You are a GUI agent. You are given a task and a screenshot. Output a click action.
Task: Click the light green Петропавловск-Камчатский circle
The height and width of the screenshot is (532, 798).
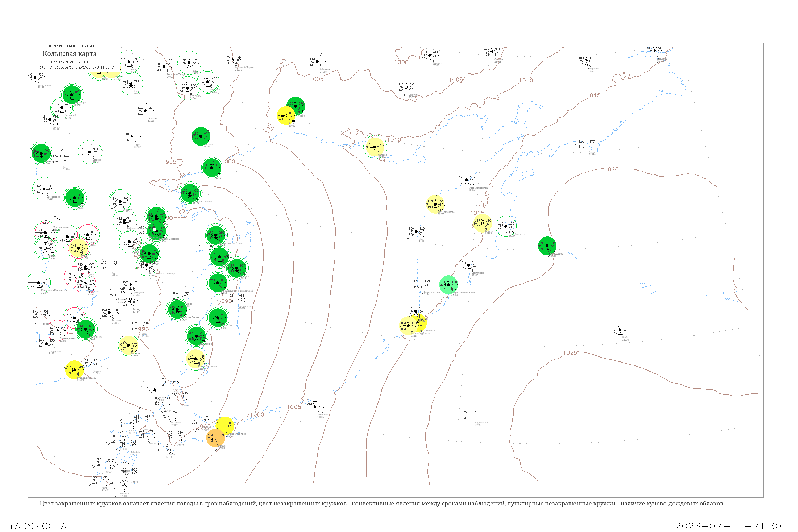pos(448,285)
